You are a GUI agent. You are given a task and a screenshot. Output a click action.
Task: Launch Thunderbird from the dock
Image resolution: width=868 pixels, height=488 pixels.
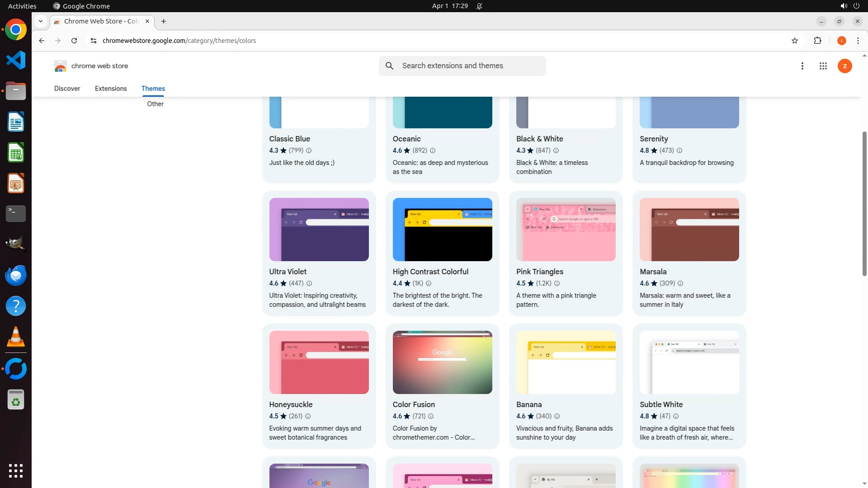coord(16,275)
